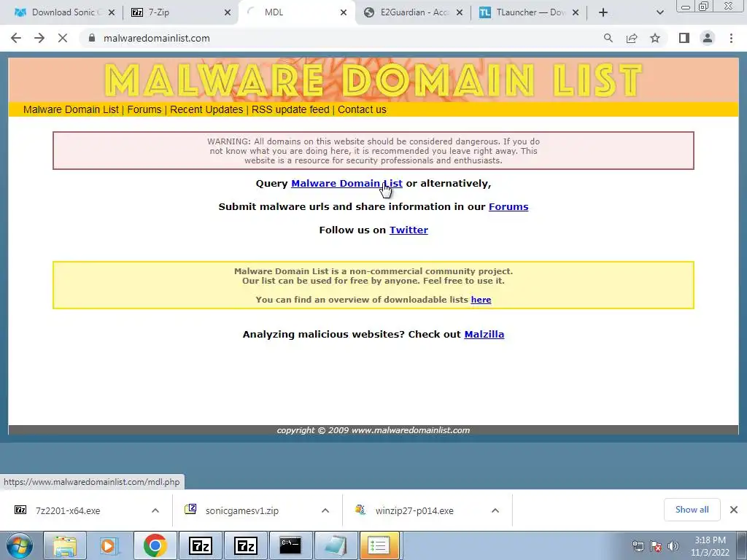Open Forums in the yellow nav bar
This screenshot has height=560, width=747.
(144, 109)
